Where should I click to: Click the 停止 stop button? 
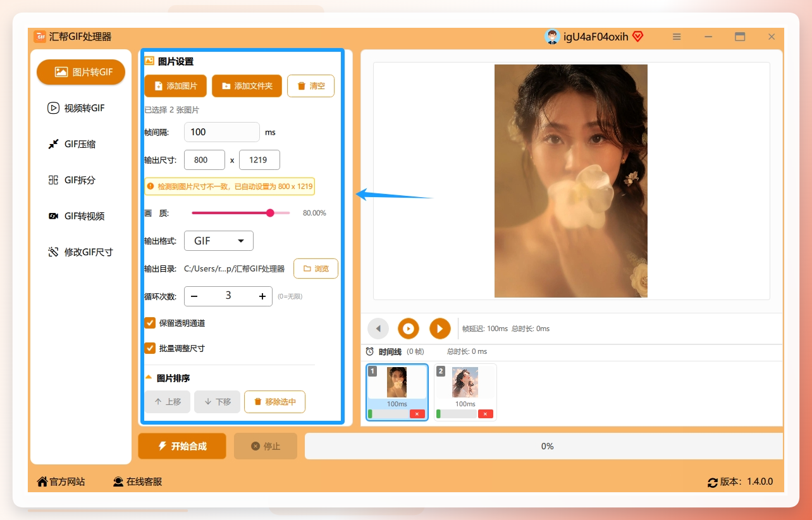(266, 446)
